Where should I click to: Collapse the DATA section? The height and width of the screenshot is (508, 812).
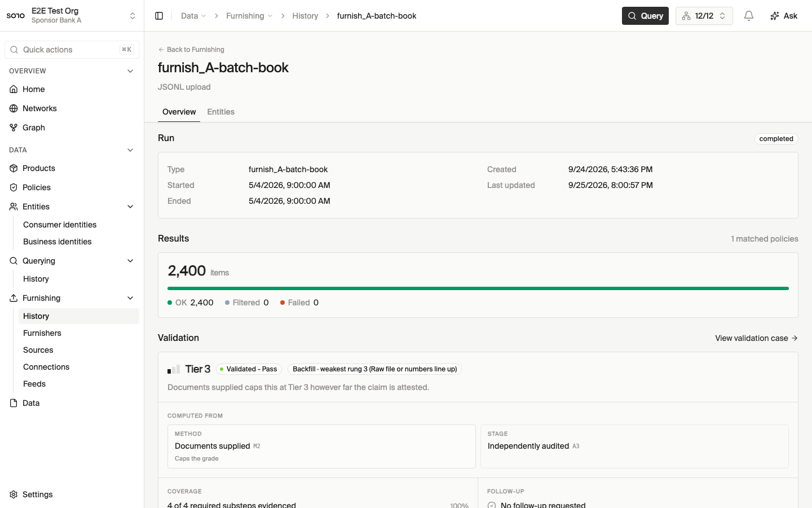point(130,150)
